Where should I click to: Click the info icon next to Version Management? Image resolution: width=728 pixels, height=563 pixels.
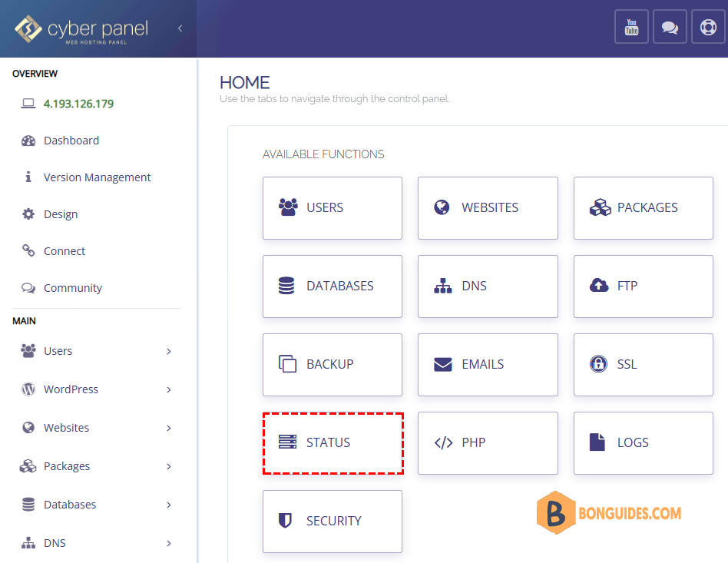pos(28,177)
